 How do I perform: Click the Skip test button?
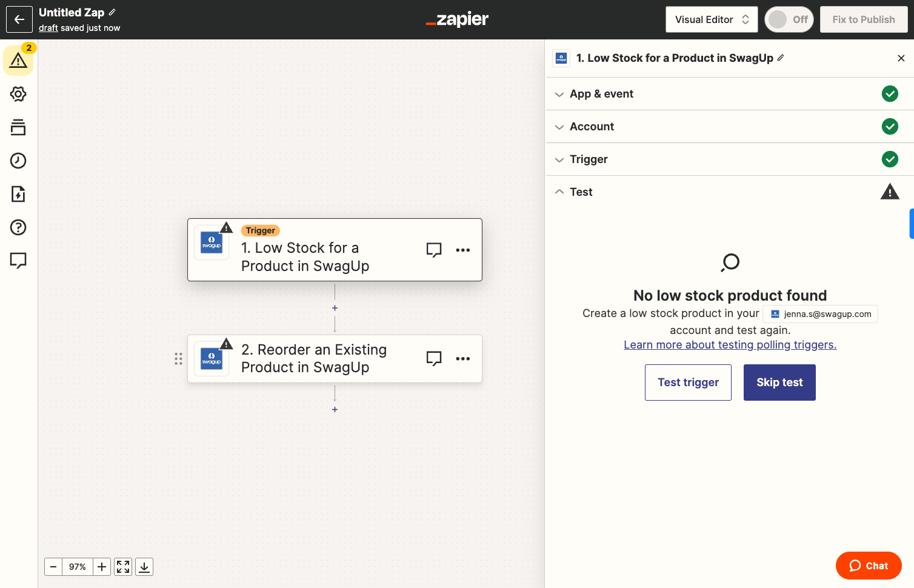[x=779, y=383]
